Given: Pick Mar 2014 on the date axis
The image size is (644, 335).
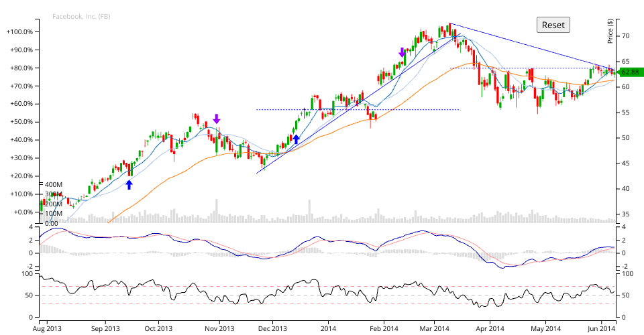Looking at the screenshot, I should coord(435,328).
